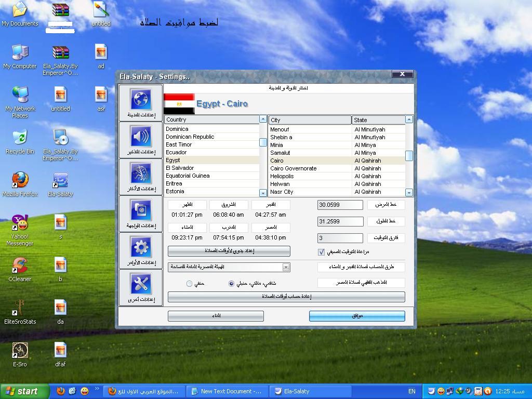Click the Cancel (الغاء) button
532x399 pixels.
tap(216, 316)
